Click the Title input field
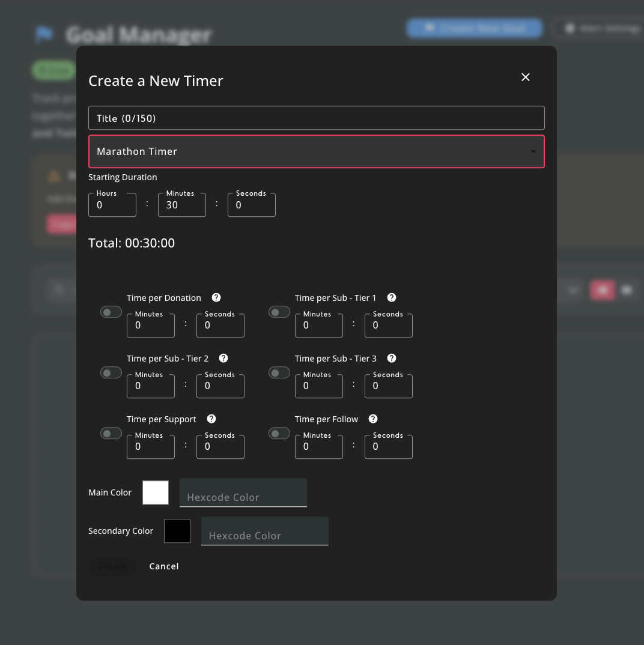This screenshot has width=644, height=645. coord(317,118)
